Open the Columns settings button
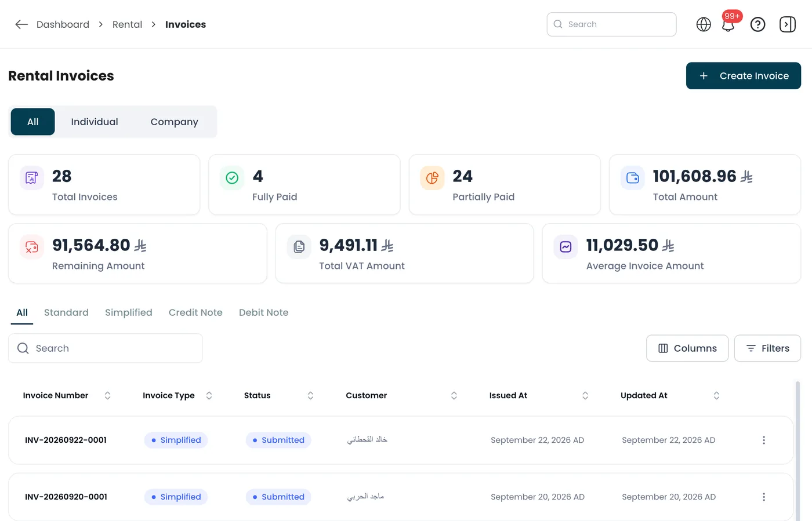The image size is (812, 521). 687,348
